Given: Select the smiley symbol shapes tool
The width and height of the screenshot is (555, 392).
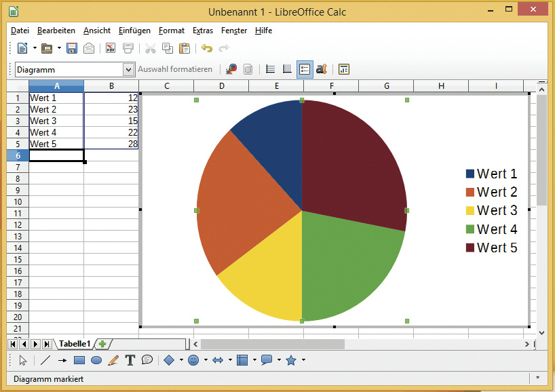Looking at the screenshot, I should tap(193, 360).
